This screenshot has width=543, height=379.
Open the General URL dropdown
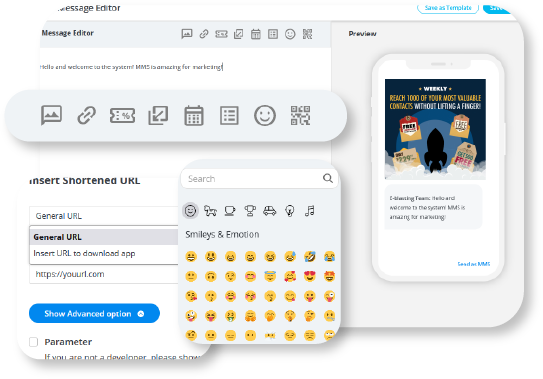[x=104, y=216]
